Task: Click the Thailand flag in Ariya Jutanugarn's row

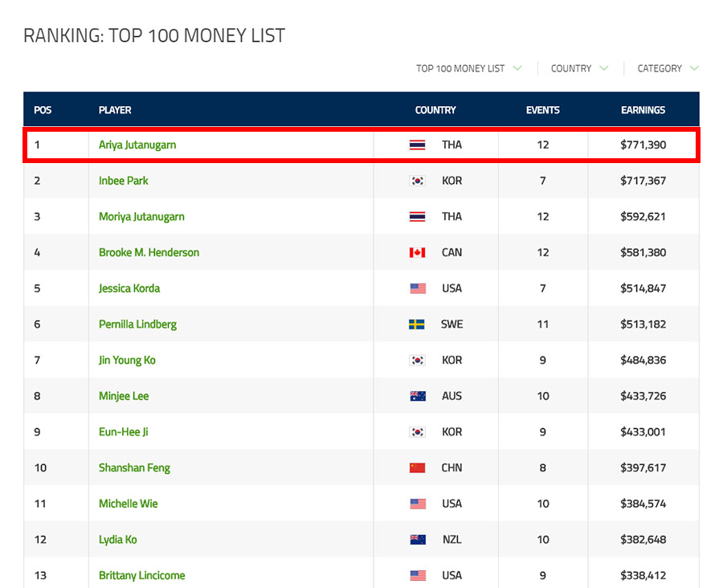Action: [x=417, y=145]
